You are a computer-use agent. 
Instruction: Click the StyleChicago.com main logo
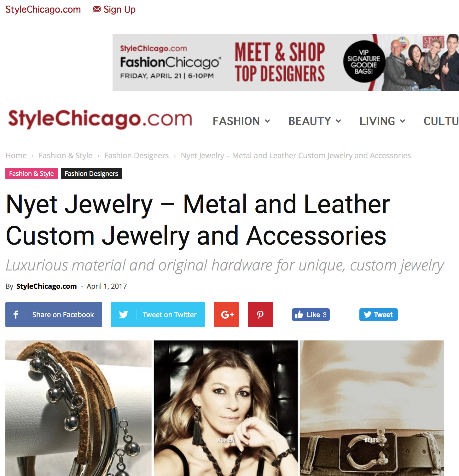[100, 119]
